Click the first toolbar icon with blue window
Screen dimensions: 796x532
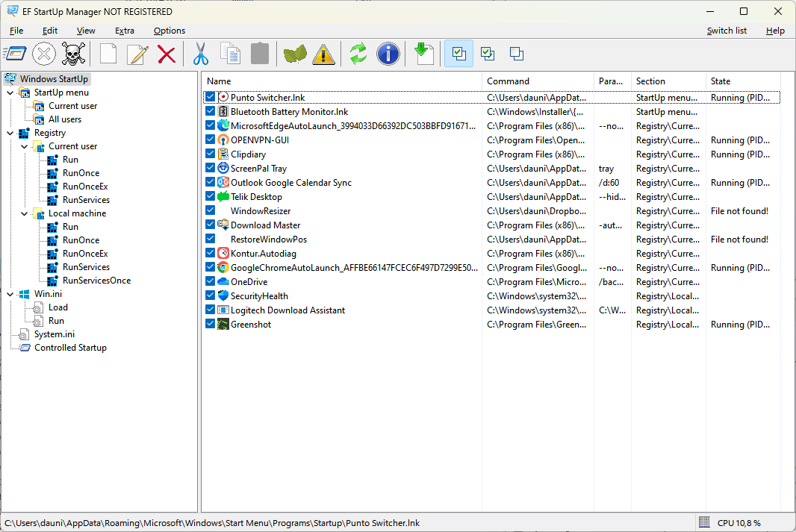[15, 54]
